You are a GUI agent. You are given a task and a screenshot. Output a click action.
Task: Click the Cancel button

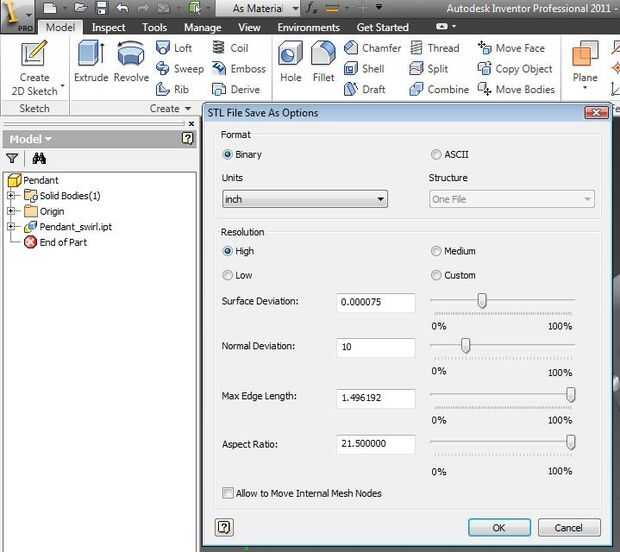click(x=569, y=527)
